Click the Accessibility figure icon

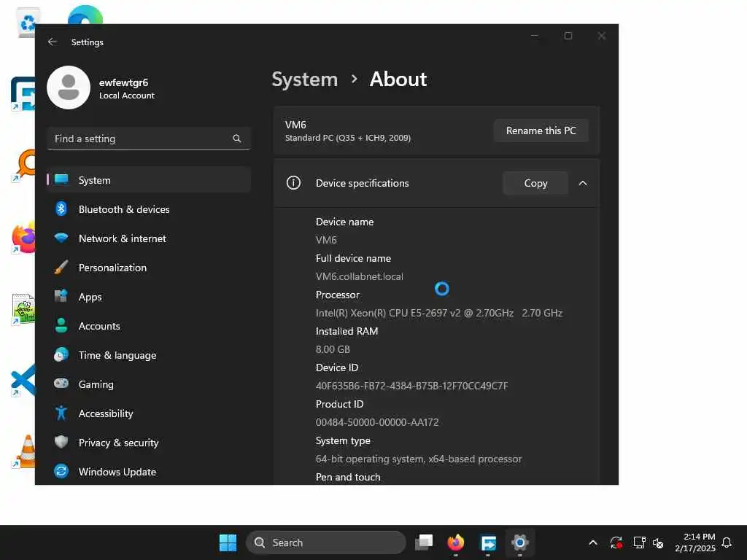pos(61,413)
